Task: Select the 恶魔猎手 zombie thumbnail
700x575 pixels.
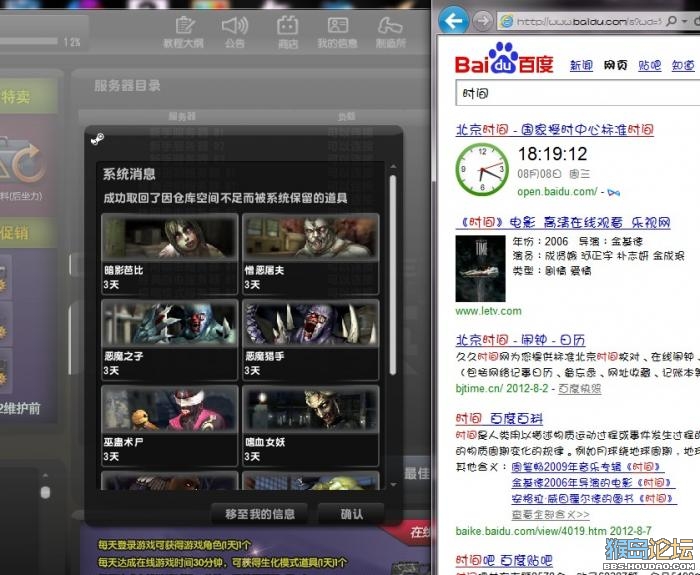Action: [310, 324]
